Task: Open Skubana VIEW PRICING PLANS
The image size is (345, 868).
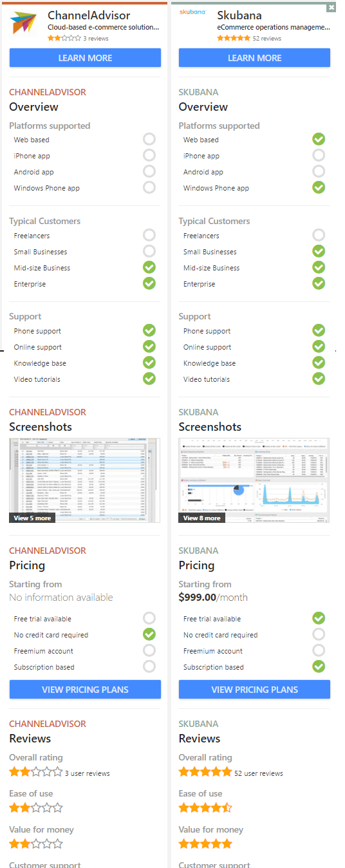Action: point(254,690)
